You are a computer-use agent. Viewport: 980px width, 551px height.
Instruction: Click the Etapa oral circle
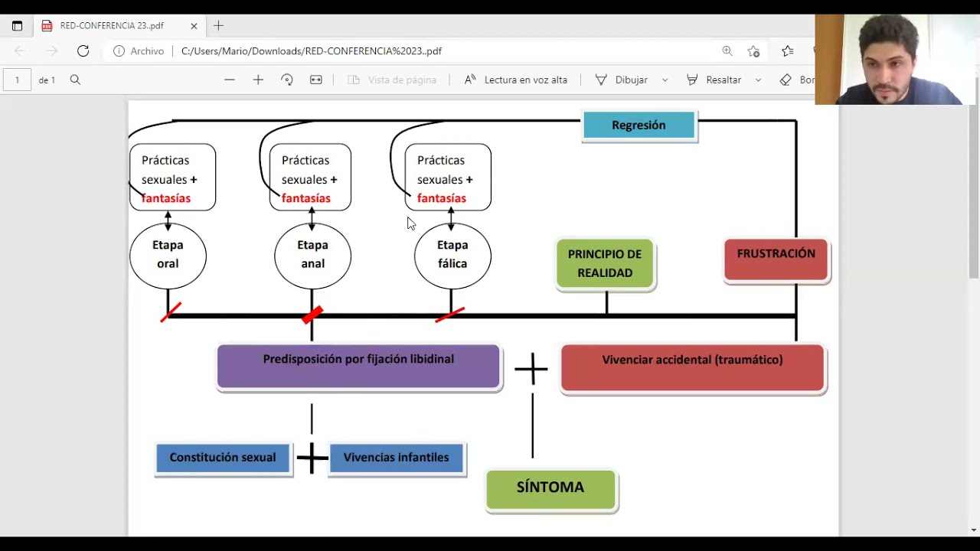point(168,256)
